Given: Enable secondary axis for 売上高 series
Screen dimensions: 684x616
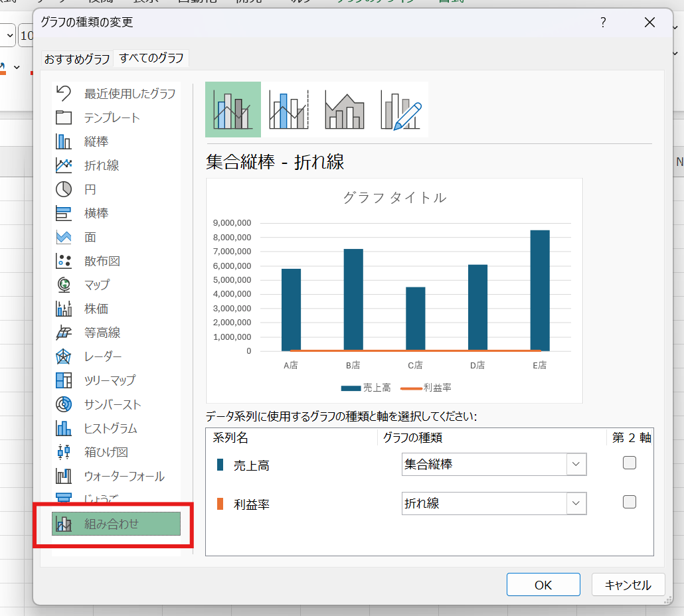Looking at the screenshot, I should click(629, 463).
